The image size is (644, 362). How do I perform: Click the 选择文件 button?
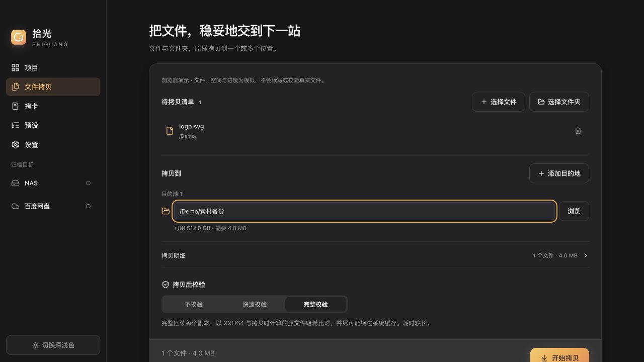pyautogui.click(x=499, y=102)
